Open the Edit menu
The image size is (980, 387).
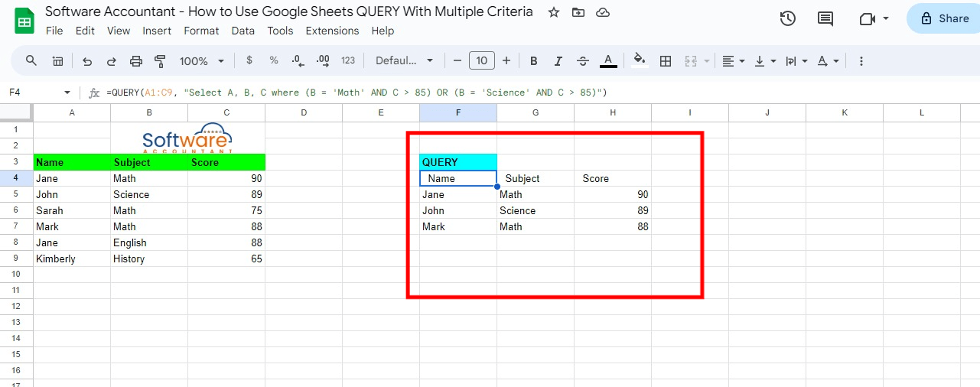tap(85, 31)
